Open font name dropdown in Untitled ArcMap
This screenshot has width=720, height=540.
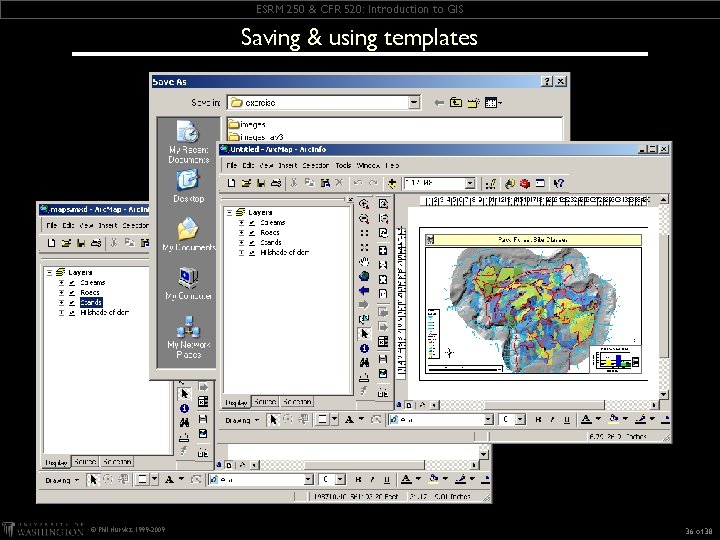[488, 419]
